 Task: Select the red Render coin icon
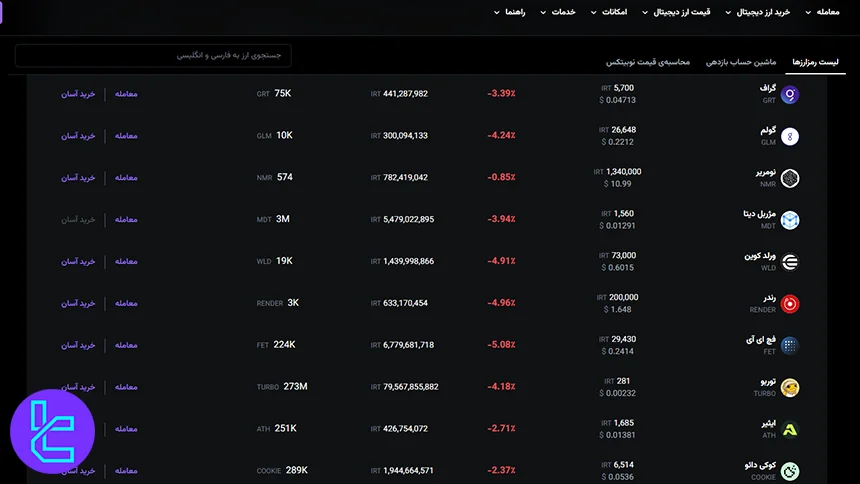click(x=790, y=304)
